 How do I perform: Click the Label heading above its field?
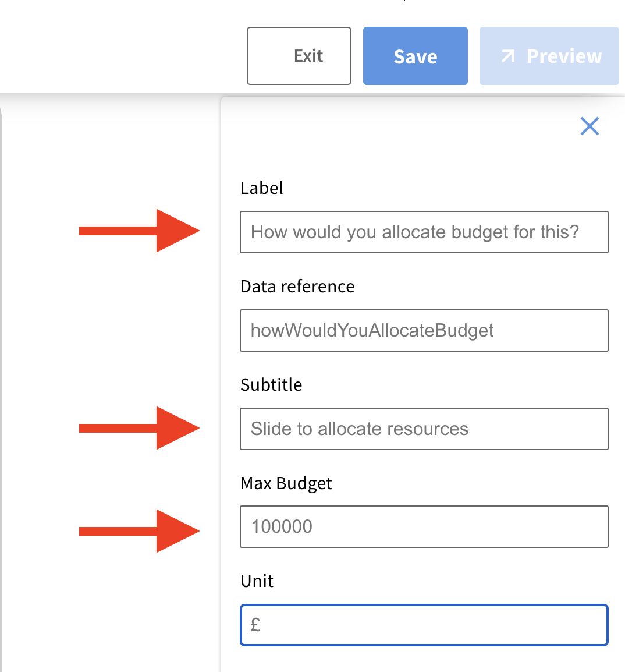pyautogui.click(x=261, y=188)
